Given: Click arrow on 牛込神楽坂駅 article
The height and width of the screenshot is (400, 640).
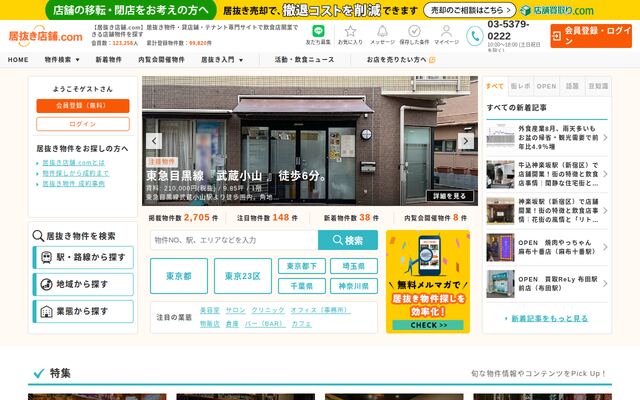Looking at the screenshot, I should click(x=605, y=174).
